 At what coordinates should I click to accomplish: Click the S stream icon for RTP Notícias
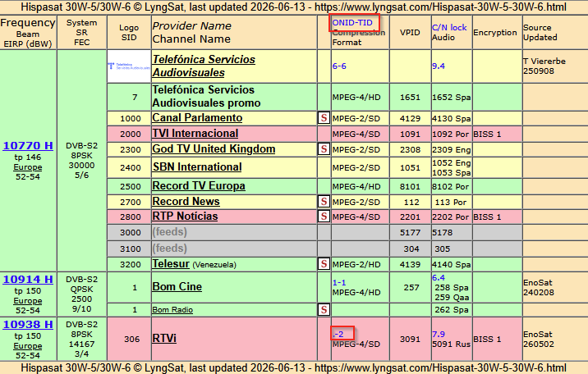pyautogui.click(x=324, y=217)
